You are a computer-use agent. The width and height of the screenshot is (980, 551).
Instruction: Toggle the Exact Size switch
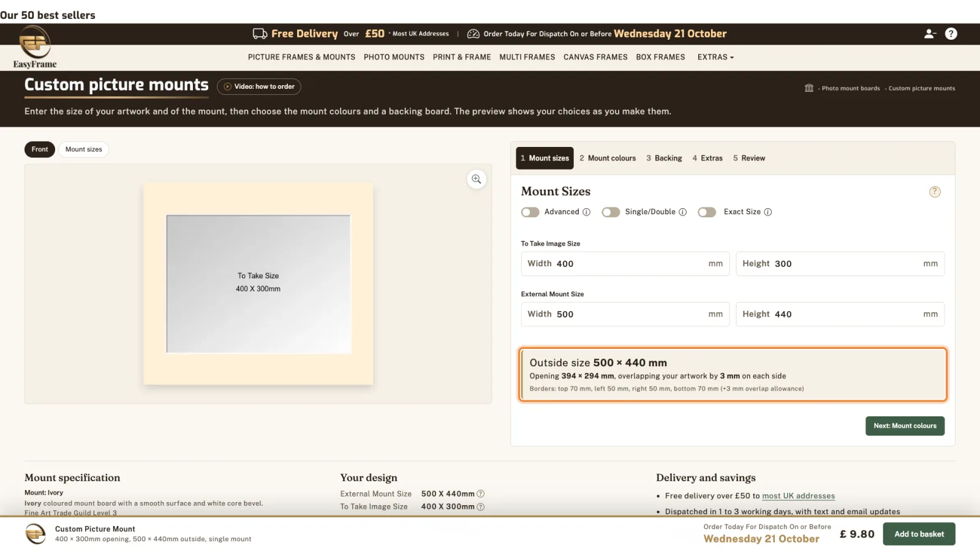tap(707, 212)
